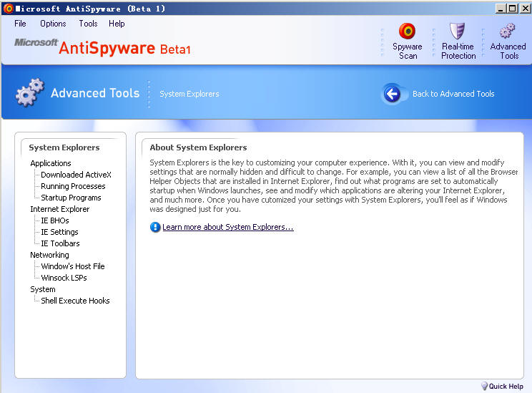Open Real-time Protection shield icon
The width and height of the screenshot is (532, 393).
pos(457,31)
